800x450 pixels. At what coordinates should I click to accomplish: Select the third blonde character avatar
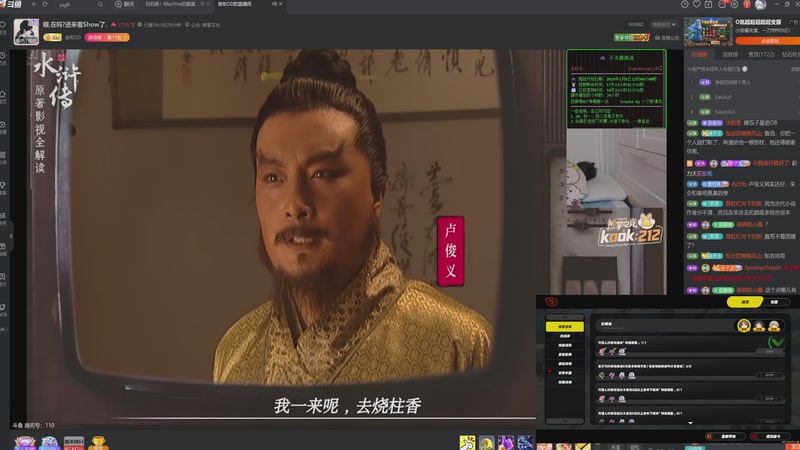point(774,326)
